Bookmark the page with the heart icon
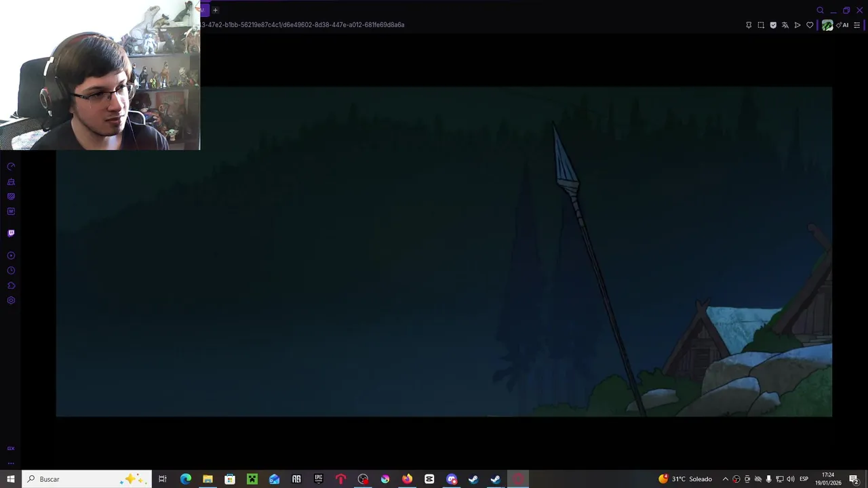 (810, 25)
